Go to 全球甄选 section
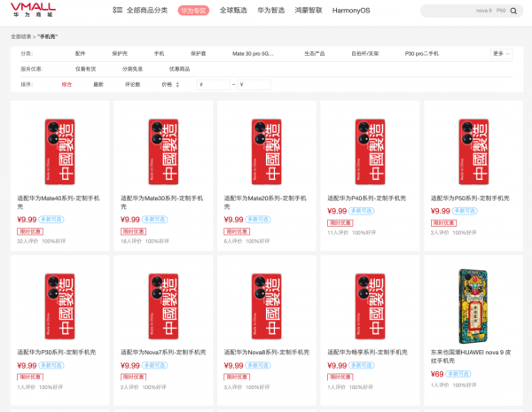 [x=233, y=10]
